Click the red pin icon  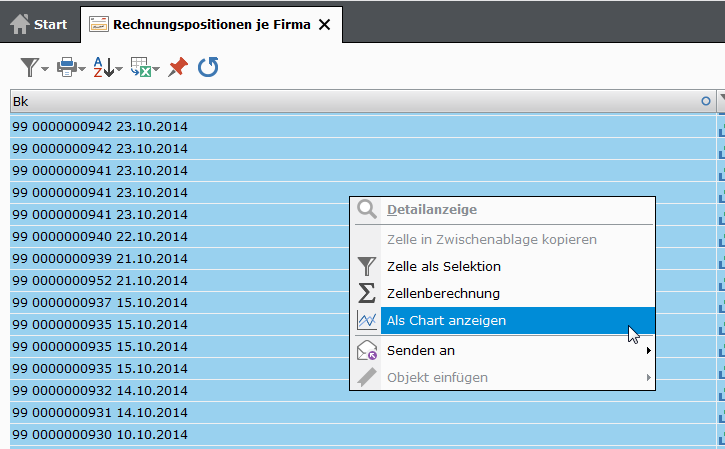pyautogui.click(x=178, y=68)
